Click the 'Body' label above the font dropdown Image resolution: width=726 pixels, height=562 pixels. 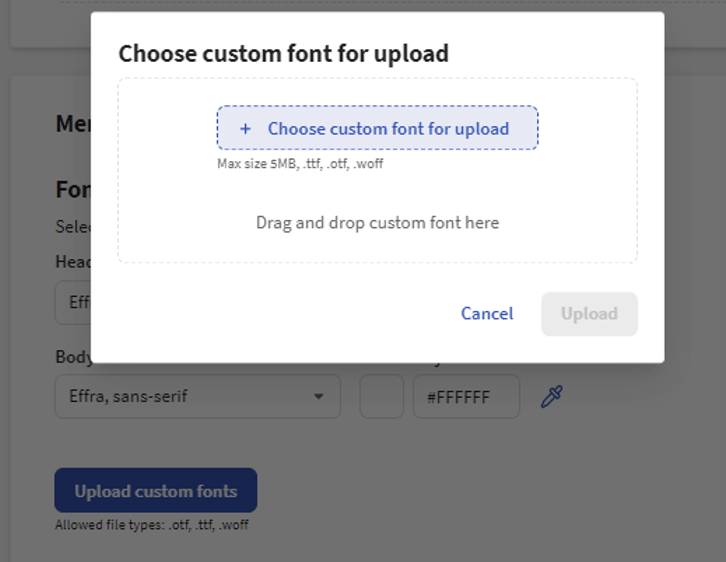coord(73,357)
